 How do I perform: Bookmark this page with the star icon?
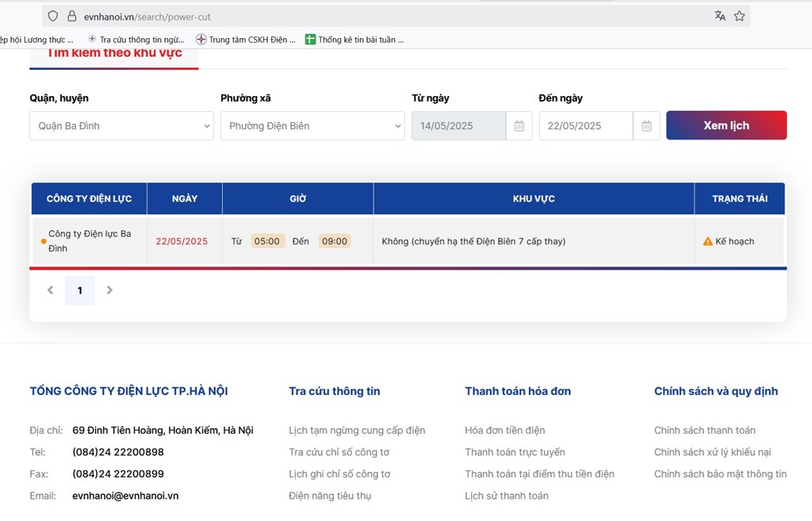point(739,16)
